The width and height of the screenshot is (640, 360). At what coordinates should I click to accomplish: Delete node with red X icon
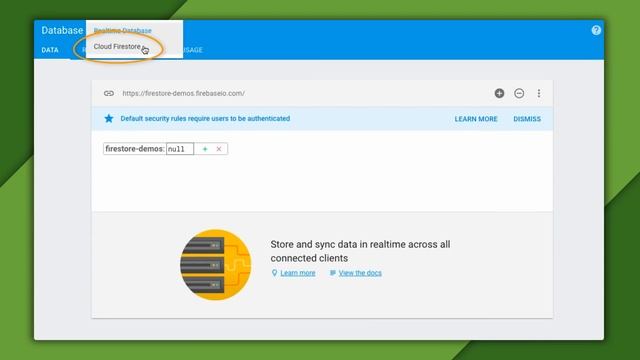click(219, 149)
